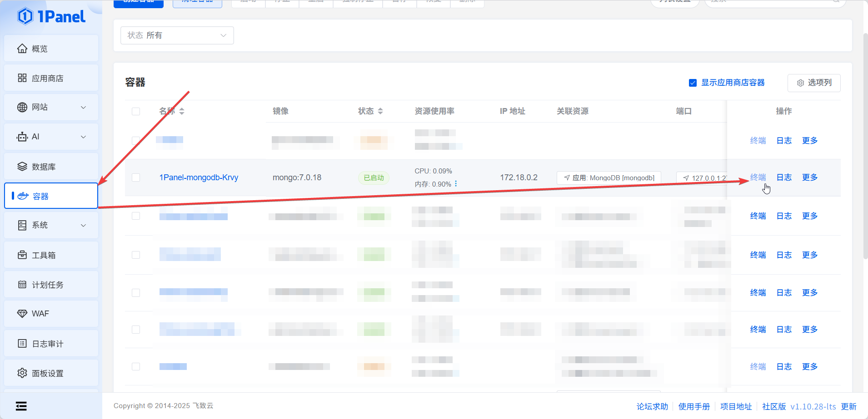Click the gear icon in 选项列 button
This screenshot has width=868, height=419.
[x=800, y=83]
